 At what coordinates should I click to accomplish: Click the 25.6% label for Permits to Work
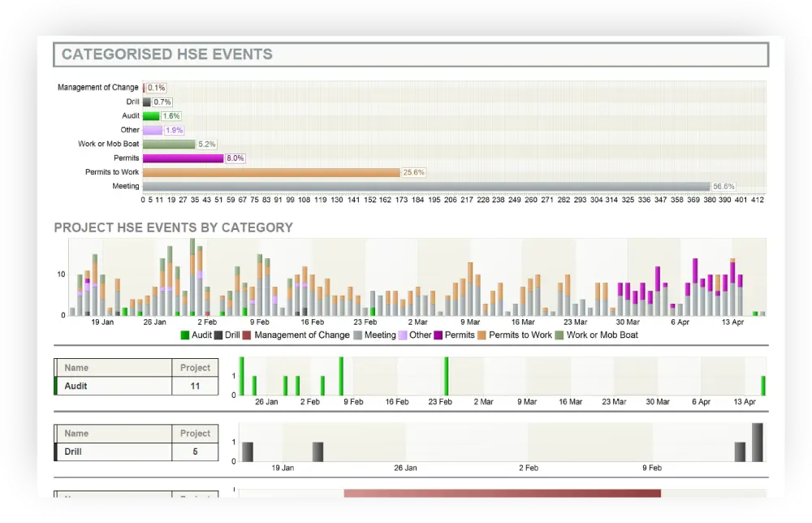[413, 172]
